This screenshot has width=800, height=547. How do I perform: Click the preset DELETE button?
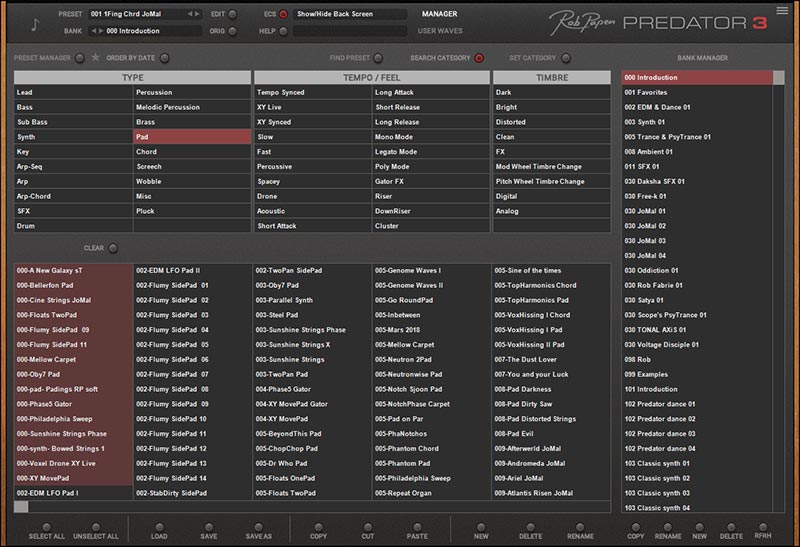[x=531, y=527]
